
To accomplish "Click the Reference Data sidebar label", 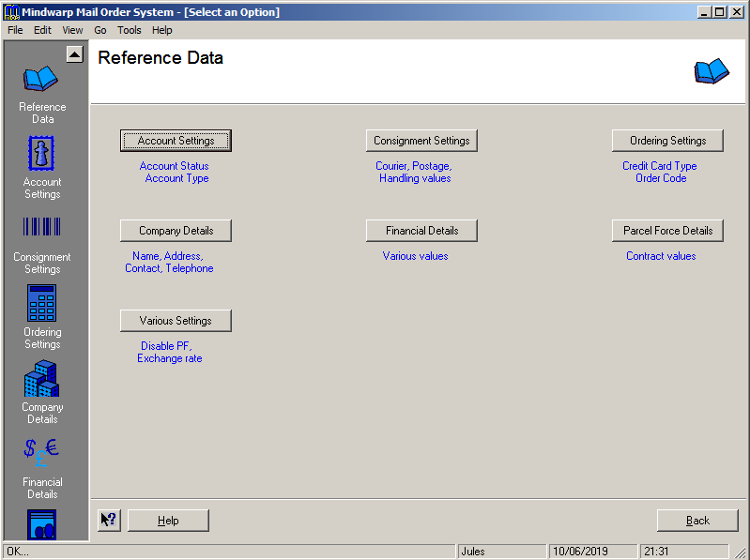I will pos(42,113).
